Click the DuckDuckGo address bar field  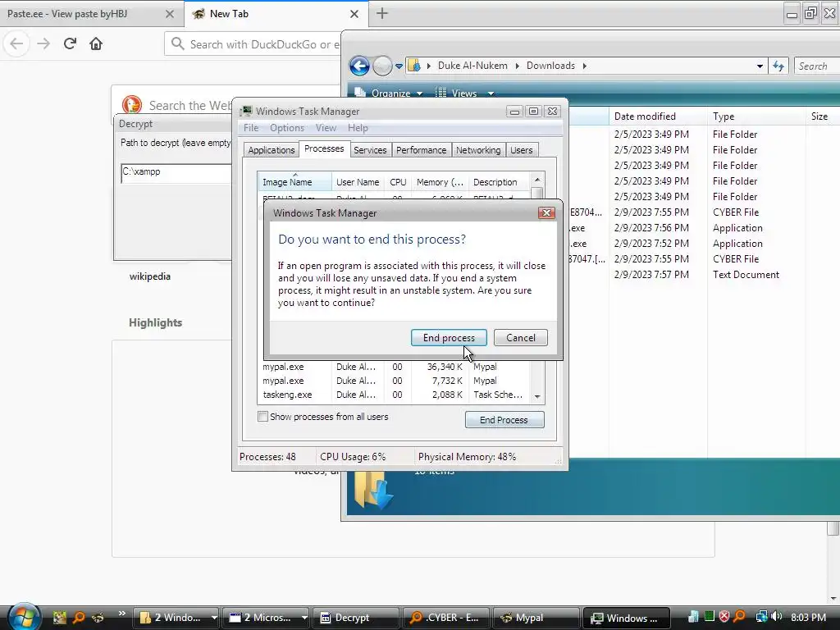point(253,44)
